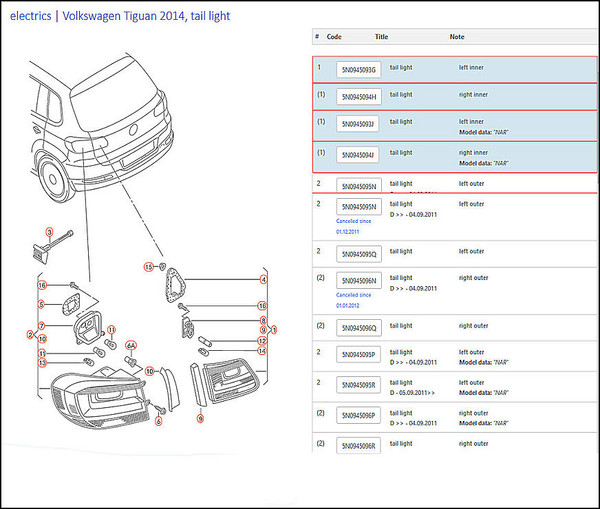Viewport: 600px width, 509px height.
Task: Click part code 5N0945093G
Action: point(358,69)
